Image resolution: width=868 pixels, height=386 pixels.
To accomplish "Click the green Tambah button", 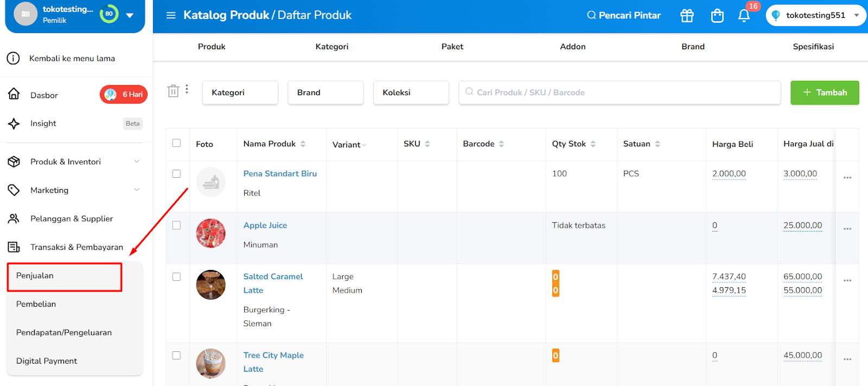I will [x=824, y=93].
